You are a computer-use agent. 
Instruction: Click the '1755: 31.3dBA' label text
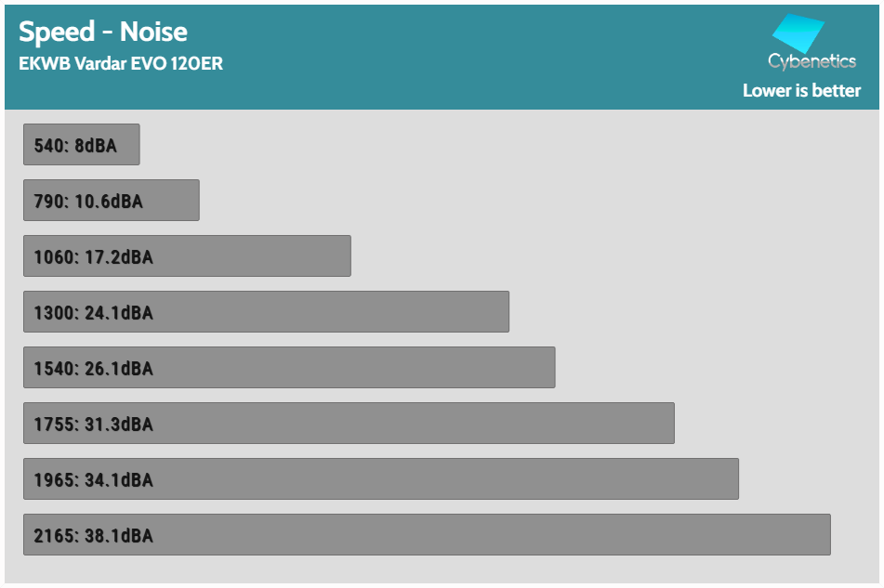pos(93,425)
